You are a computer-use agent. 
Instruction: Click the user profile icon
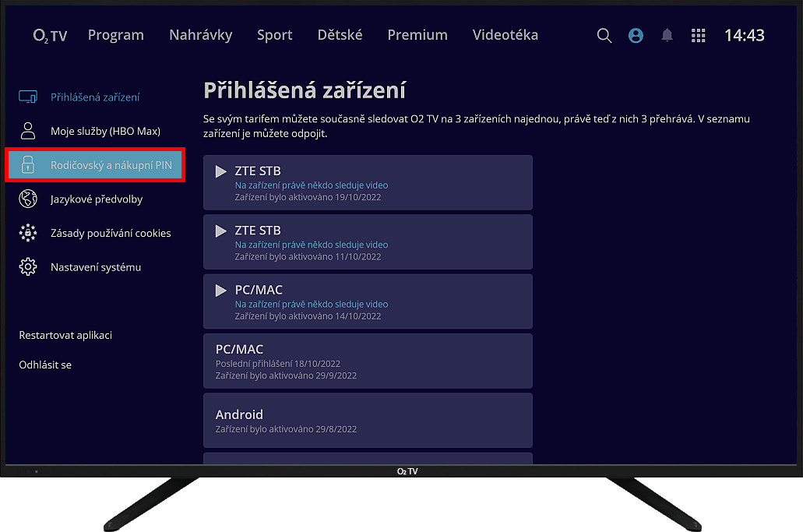click(x=636, y=36)
